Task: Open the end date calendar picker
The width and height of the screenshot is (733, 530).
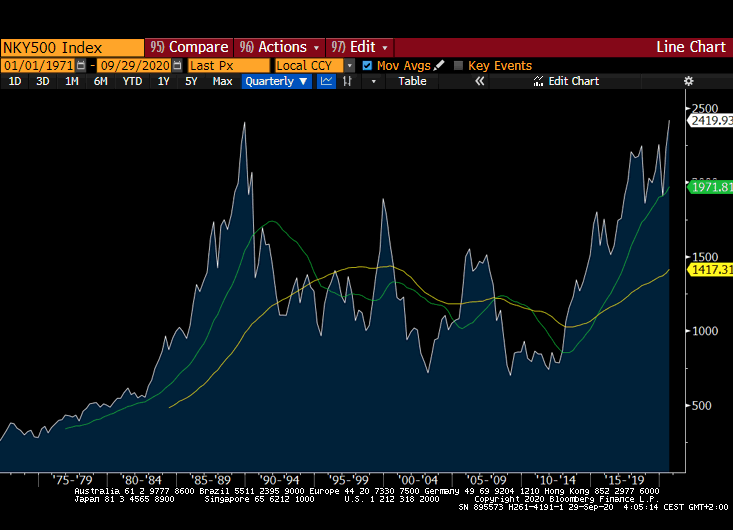Action: (x=177, y=65)
